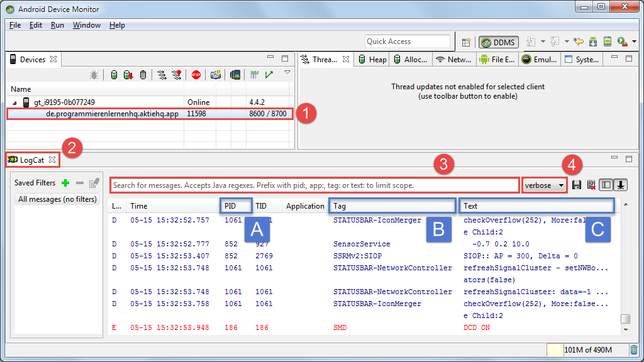The width and height of the screenshot is (644, 362).
Task: Open the verbose log level dropdown
Action: click(544, 185)
